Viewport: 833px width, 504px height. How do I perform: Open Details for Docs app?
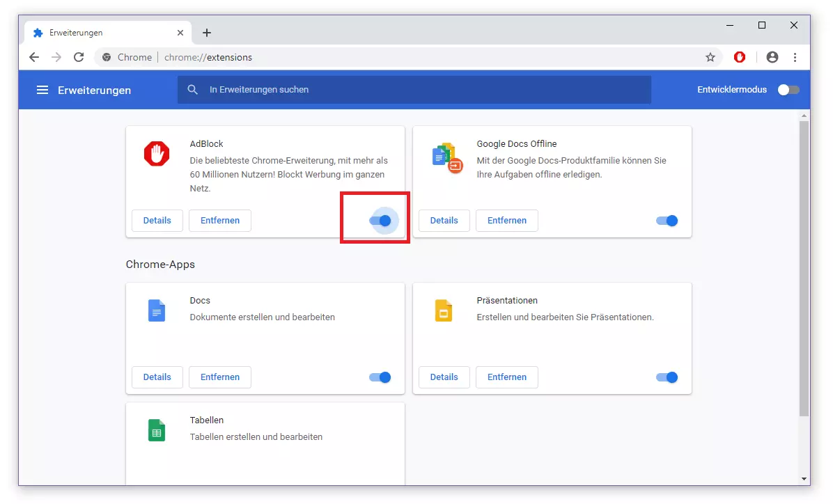pos(157,377)
